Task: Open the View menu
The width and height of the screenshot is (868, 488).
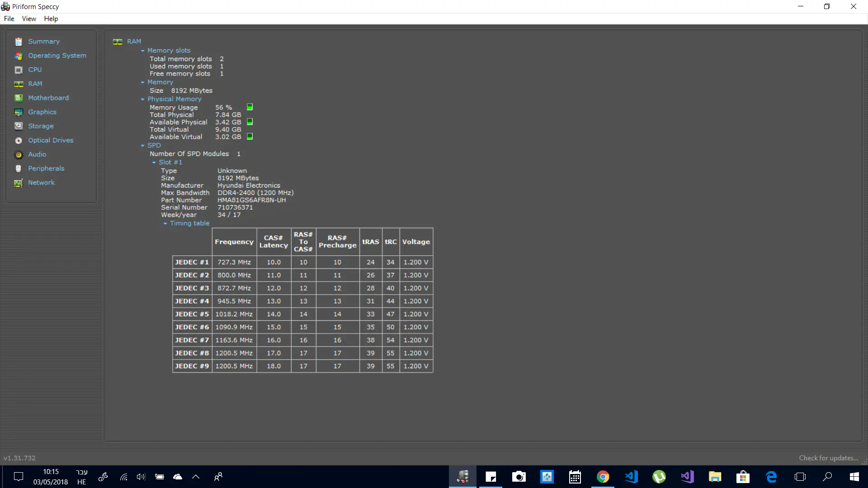Action: tap(29, 19)
